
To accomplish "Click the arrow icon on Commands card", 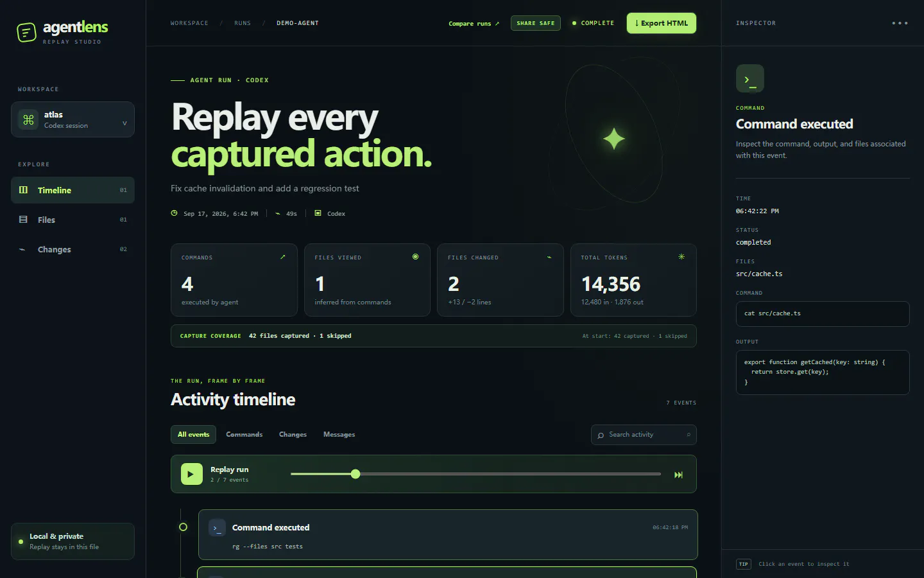I will [283, 257].
